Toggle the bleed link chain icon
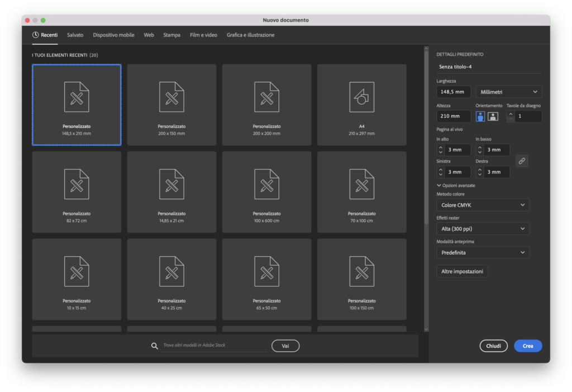The image size is (572, 392). 522,161
